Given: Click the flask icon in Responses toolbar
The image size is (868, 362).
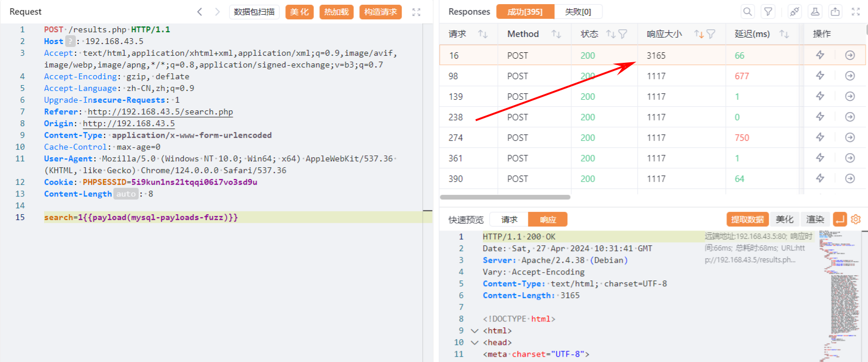Looking at the screenshot, I should click(x=815, y=12).
